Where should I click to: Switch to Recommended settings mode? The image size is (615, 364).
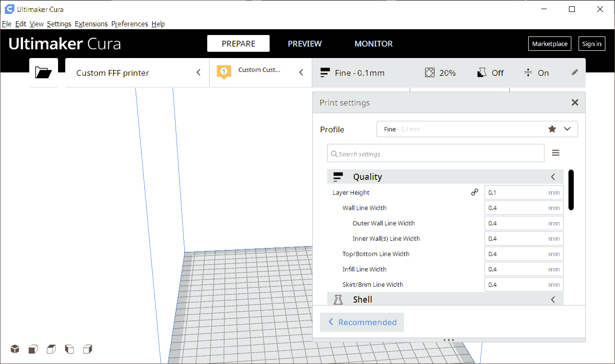(362, 322)
